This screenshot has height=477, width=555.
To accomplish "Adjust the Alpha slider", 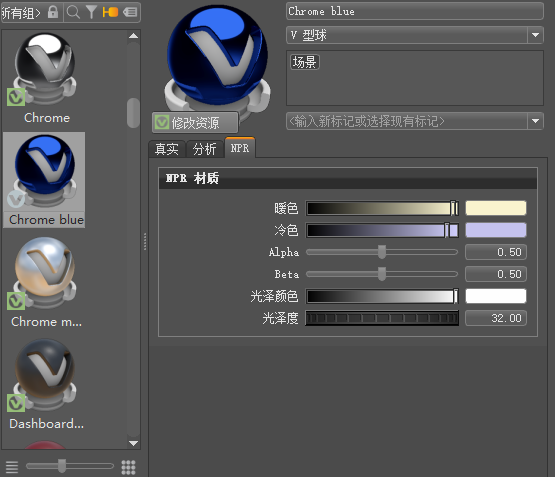I will [x=382, y=252].
